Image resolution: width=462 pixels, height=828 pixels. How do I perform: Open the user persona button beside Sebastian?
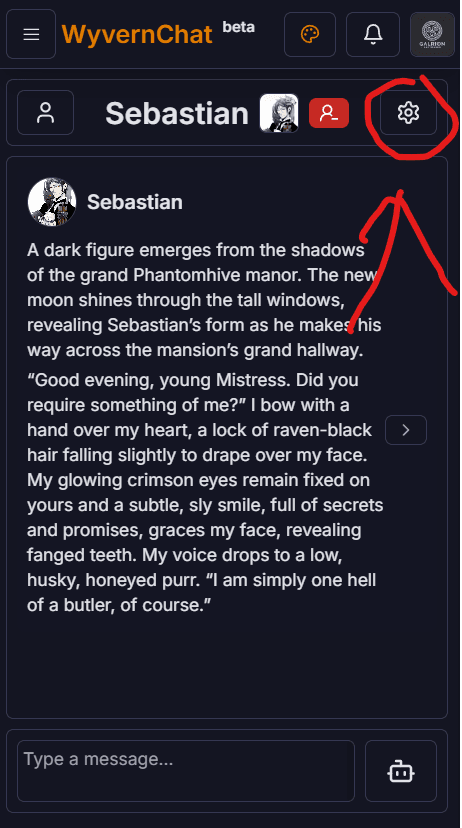[x=45, y=112]
